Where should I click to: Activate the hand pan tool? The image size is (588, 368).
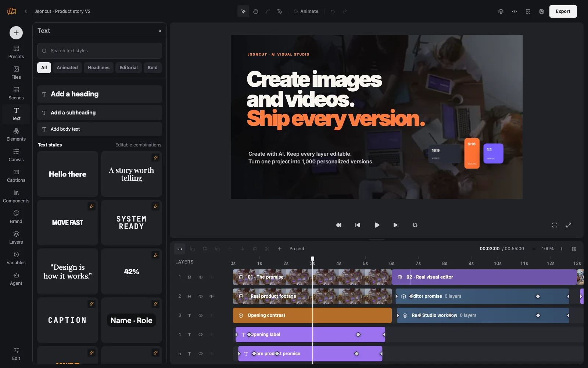click(x=255, y=11)
